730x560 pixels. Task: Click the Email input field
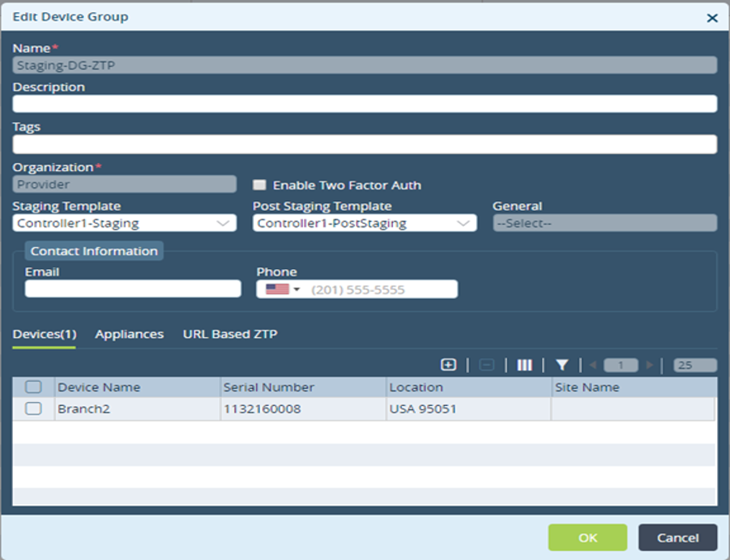tap(133, 289)
